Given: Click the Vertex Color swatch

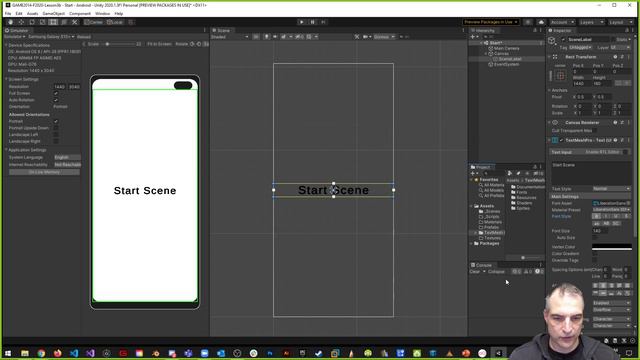Looking at the screenshot, I should click(x=611, y=247).
